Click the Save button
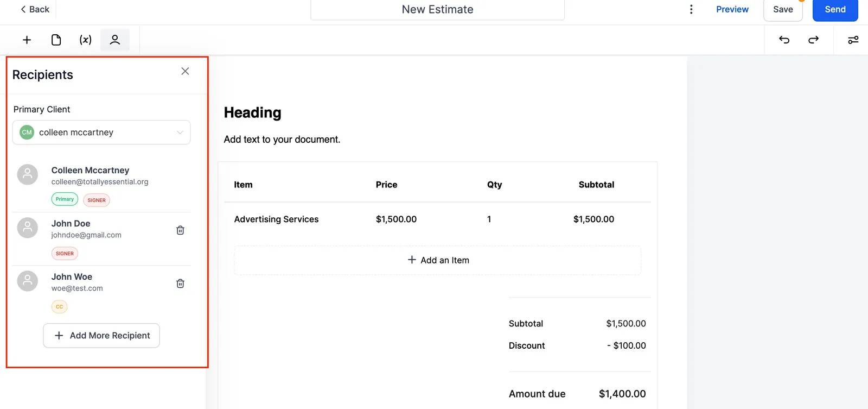868x409 pixels. [783, 9]
